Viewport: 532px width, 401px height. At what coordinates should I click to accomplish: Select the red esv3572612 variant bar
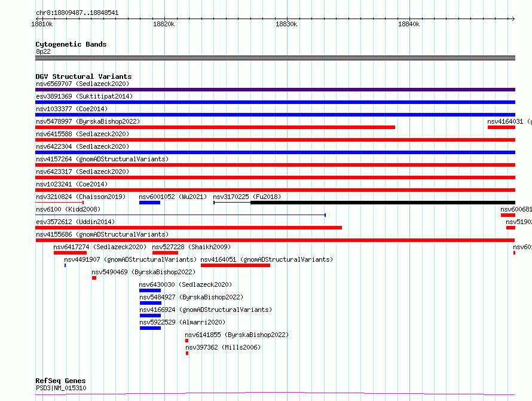tap(189, 228)
